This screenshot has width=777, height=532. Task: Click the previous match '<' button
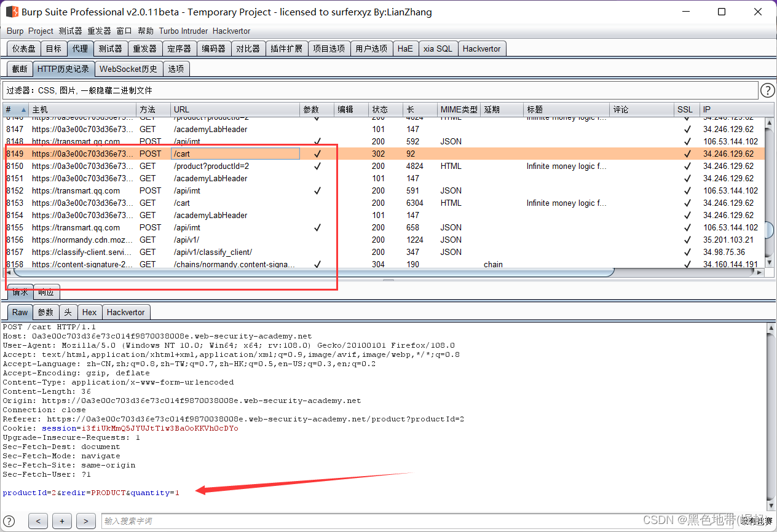click(38, 521)
